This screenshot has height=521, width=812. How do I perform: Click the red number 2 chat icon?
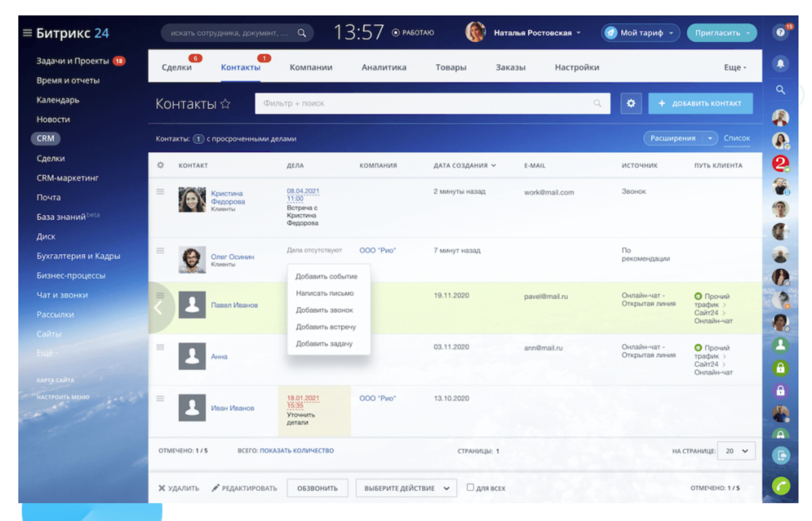(x=780, y=163)
